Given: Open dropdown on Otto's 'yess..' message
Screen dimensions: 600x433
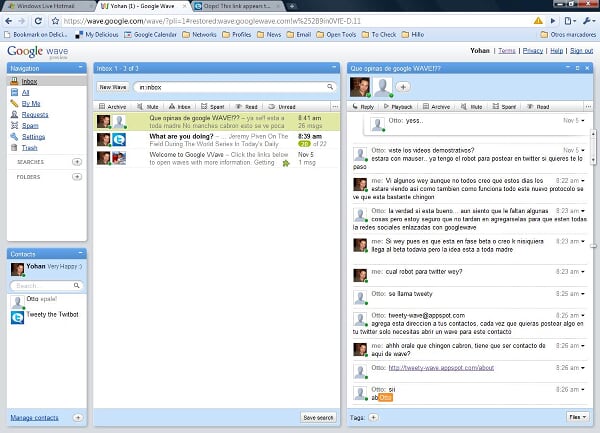Looking at the screenshot, I should pyautogui.click(x=583, y=120).
